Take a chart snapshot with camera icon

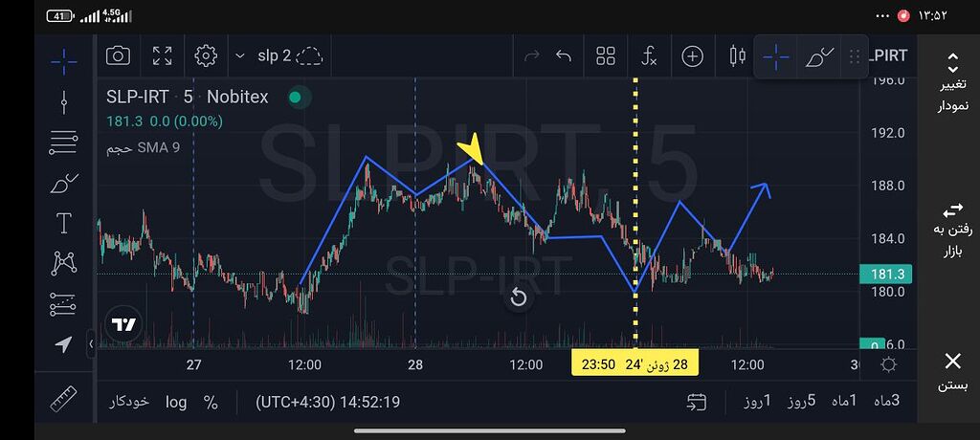click(118, 55)
